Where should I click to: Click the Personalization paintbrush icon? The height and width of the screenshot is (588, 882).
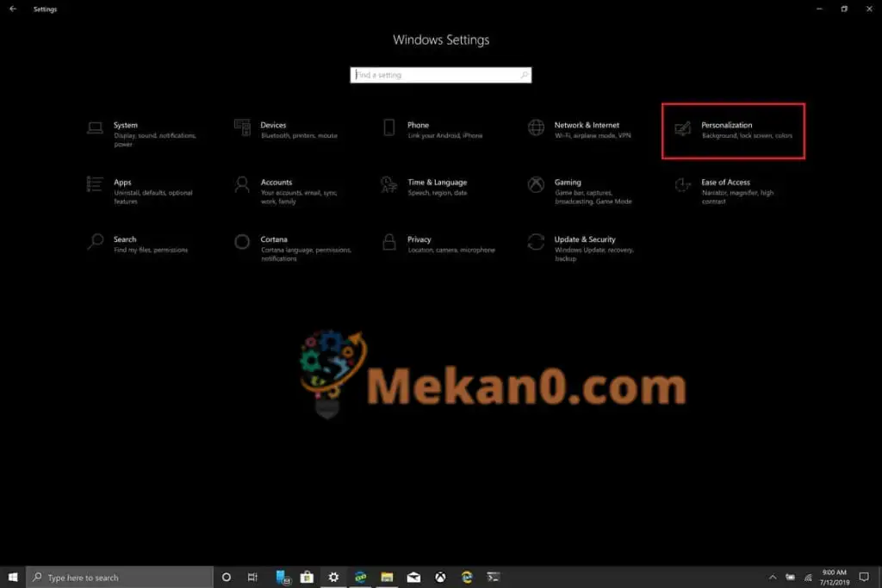click(682, 128)
